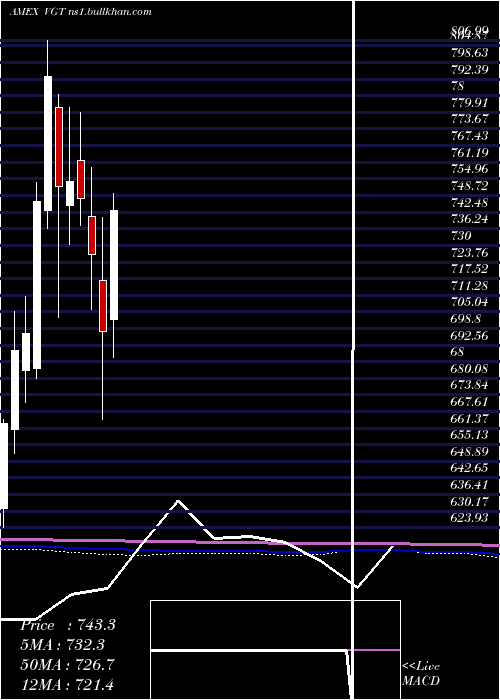
Task: Click the 661.37 price axis label
Action: point(470,418)
